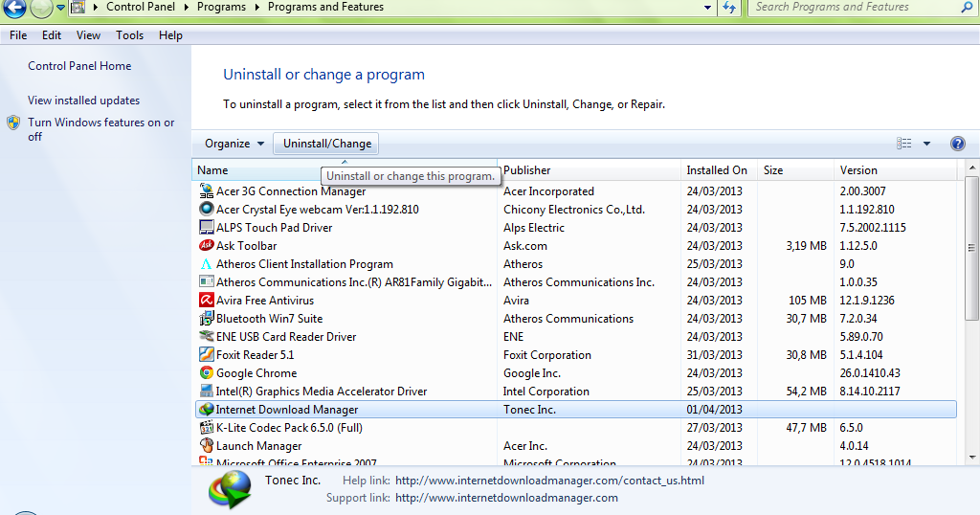Open the contact_us.html help link

[549, 481]
